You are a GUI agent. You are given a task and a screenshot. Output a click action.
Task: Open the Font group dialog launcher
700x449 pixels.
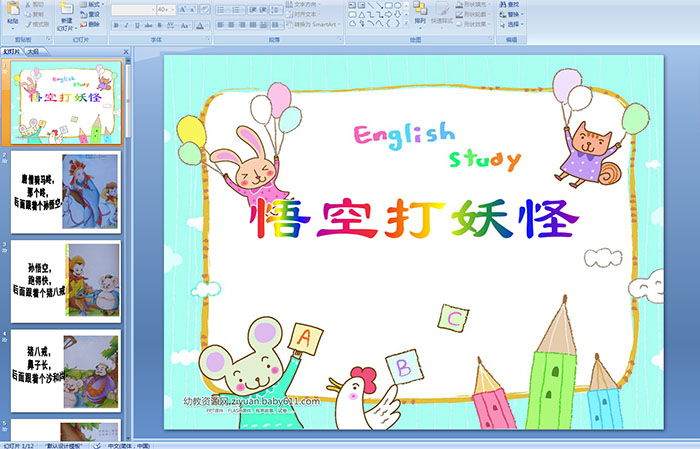click(x=208, y=39)
